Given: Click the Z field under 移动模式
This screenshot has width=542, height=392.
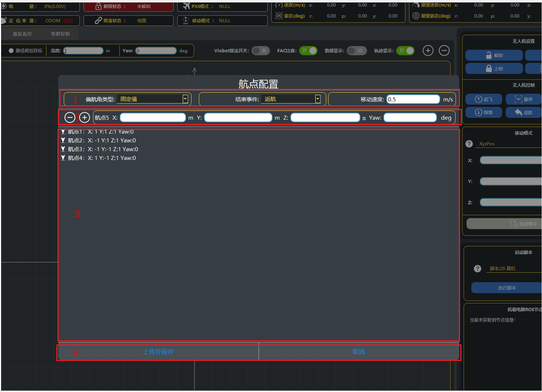Looking at the screenshot, I should point(511,203).
